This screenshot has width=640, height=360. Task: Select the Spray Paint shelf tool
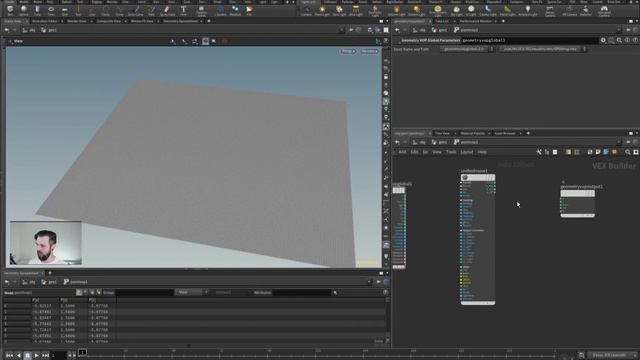tap(167, 10)
